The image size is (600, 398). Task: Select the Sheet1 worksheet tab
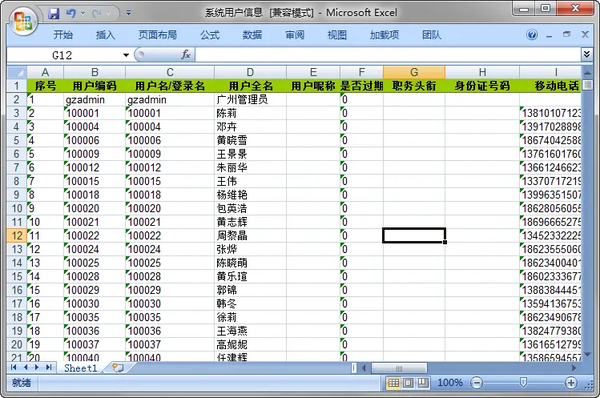pos(81,368)
